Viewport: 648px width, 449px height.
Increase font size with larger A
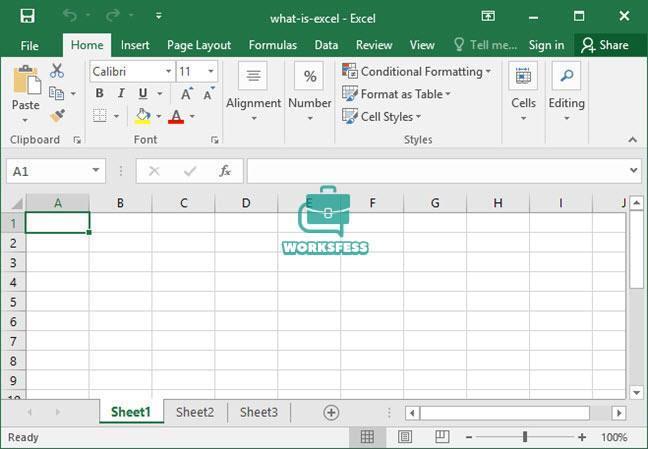[x=187, y=94]
